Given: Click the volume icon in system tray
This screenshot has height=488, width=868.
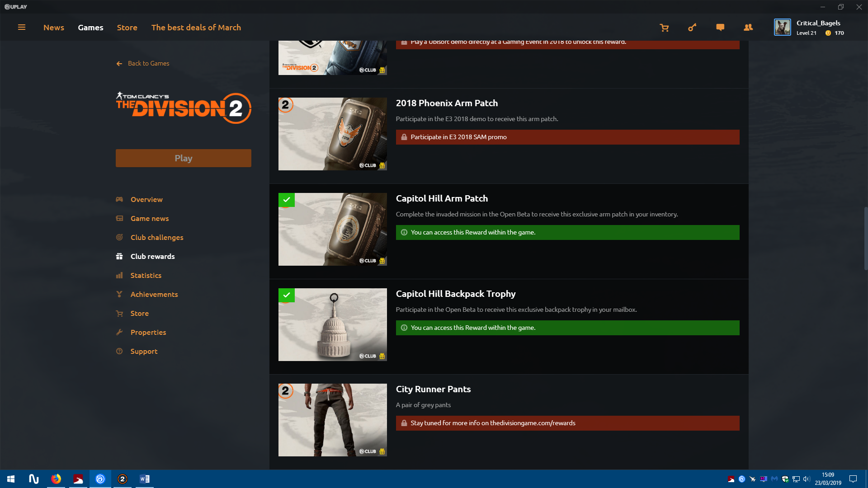Looking at the screenshot, I should pos(807,479).
